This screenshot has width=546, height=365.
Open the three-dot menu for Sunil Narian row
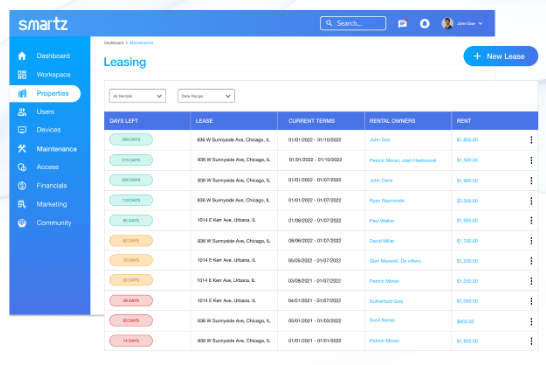coord(531,321)
